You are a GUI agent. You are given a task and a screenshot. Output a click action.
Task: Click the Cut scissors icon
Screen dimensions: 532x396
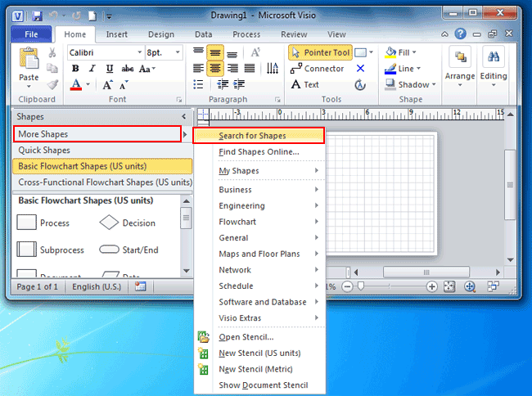coord(52,52)
